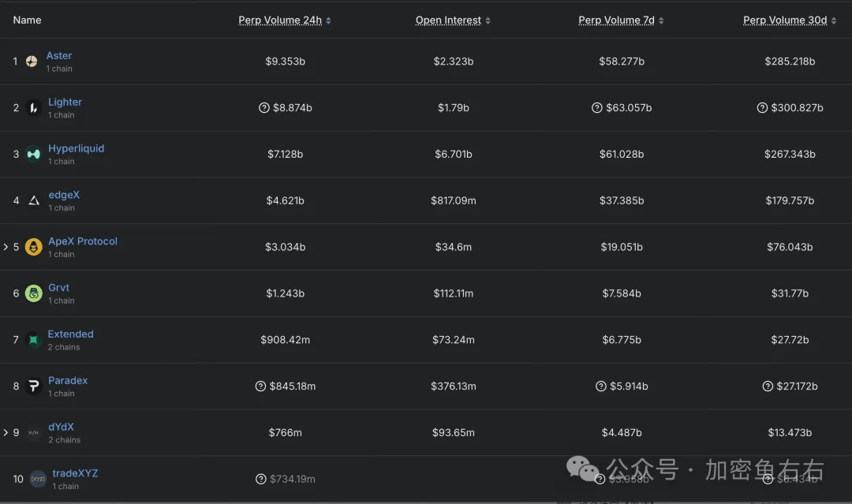Click the Lighter protocol logo icon
The height and width of the screenshot is (504, 852).
tap(33, 108)
